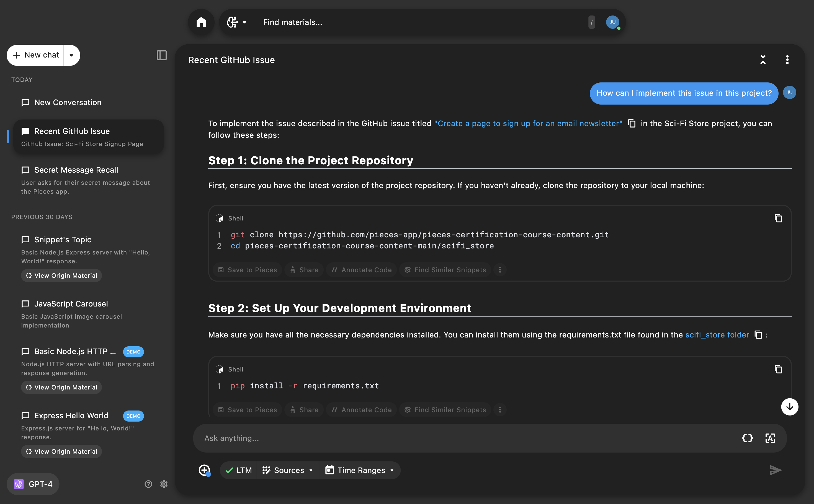Image resolution: width=814 pixels, height=504 pixels.
Task: Share the pip install snippet
Action: [x=304, y=410]
